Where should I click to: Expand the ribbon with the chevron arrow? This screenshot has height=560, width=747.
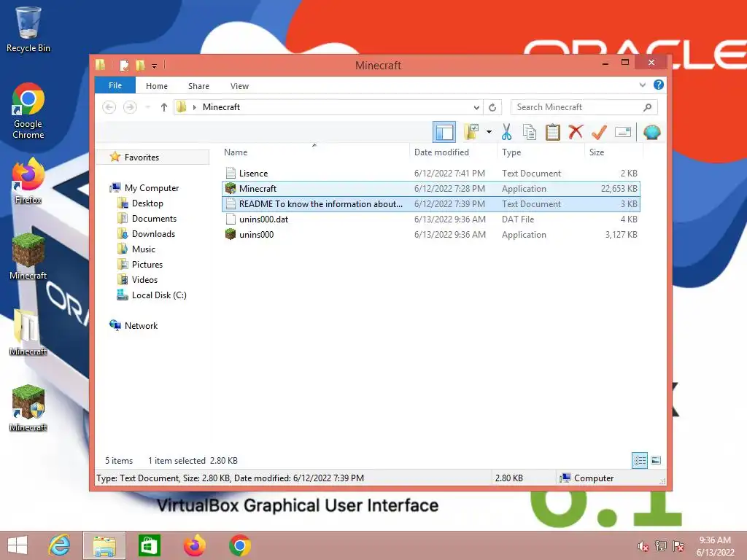(x=642, y=85)
